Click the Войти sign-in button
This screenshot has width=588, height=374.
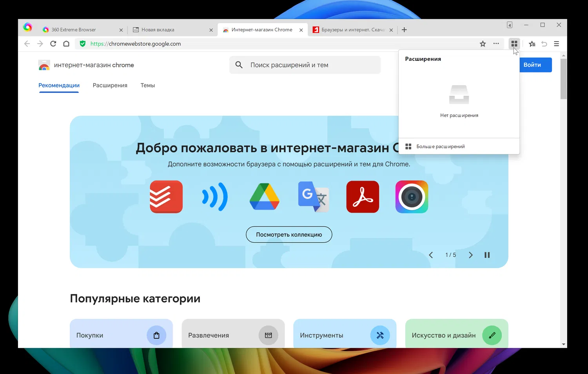(x=535, y=65)
